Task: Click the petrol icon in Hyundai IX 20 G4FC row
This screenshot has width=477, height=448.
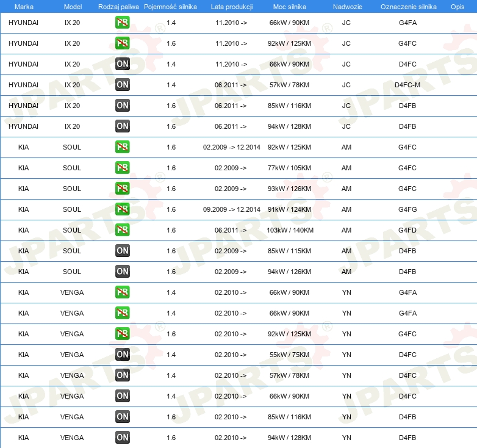Action: pyautogui.click(x=122, y=43)
